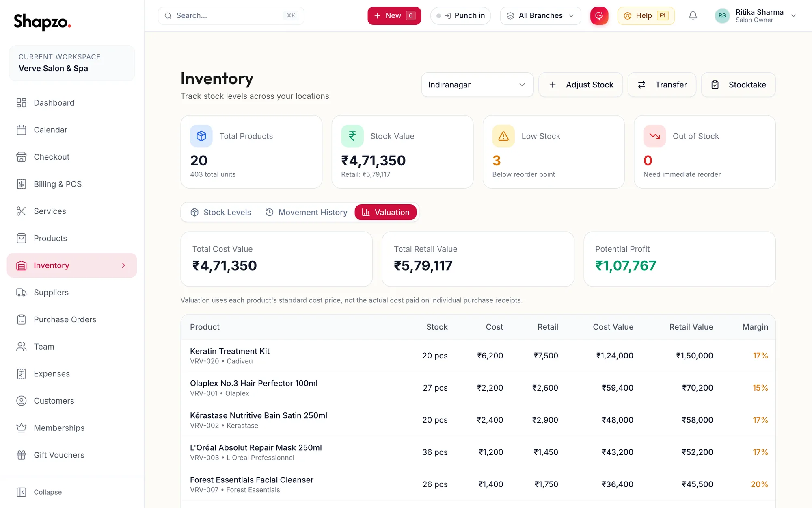This screenshot has width=812, height=508.
Task: Open Purchase Orders in sidebar
Action: (72, 319)
